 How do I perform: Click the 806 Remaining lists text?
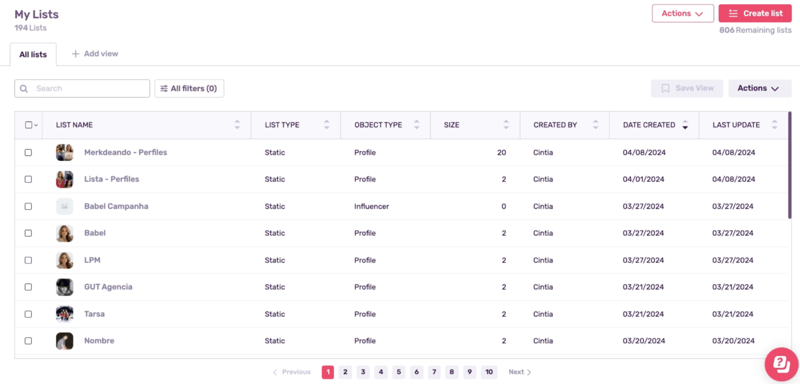[756, 31]
